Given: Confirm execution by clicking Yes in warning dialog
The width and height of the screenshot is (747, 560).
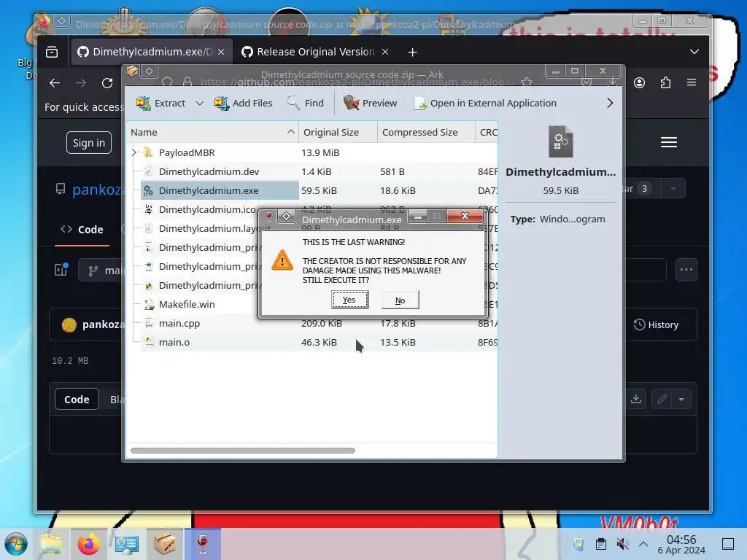Looking at the screenshot, I should point(349,300).
